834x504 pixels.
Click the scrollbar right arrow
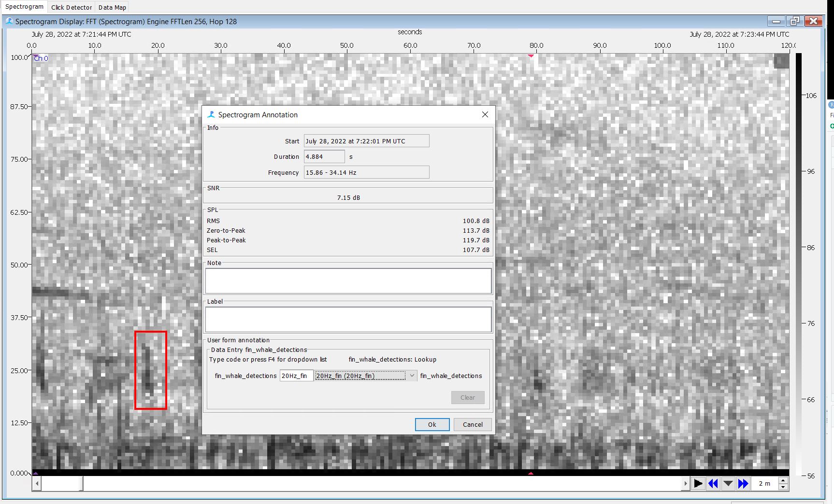pos(685,483)
